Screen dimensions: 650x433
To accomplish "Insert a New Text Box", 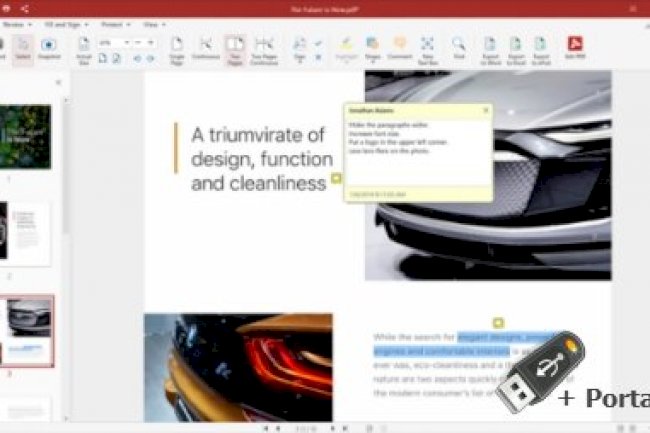I will coord(427,51).
